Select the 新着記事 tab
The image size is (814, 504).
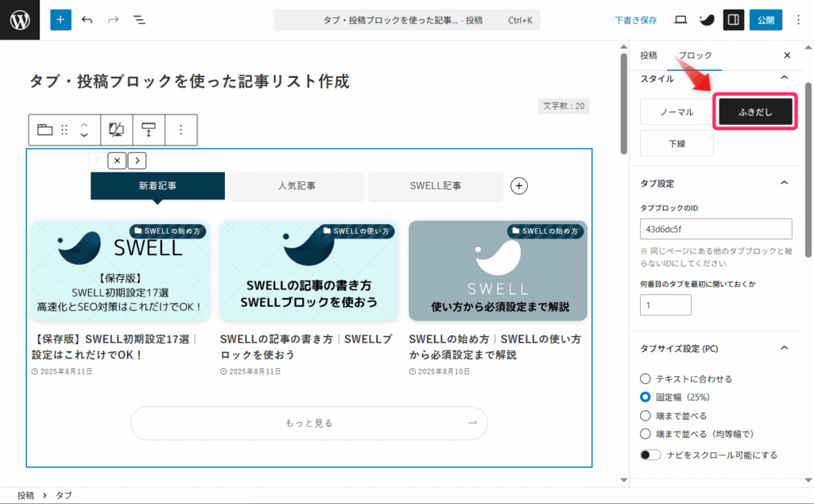tap(158, 186)
